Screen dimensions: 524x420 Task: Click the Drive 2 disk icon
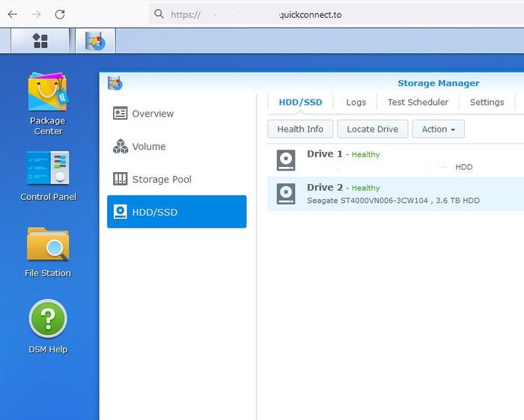[x=286, y=194]
